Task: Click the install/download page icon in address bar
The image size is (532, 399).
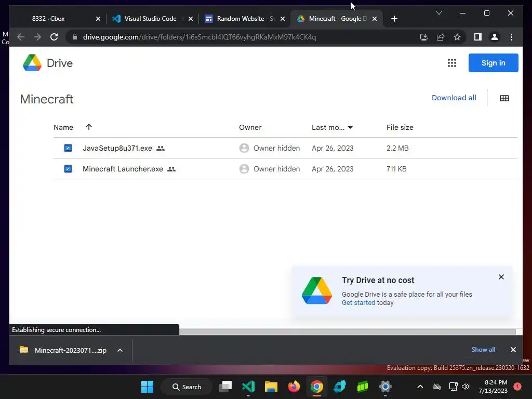Action: pos(424,37)
